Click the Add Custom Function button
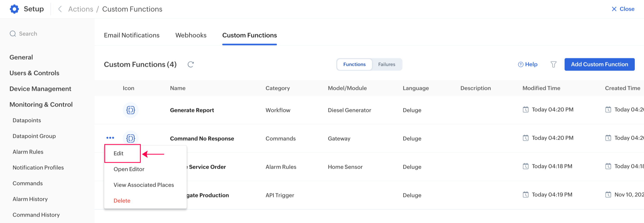 599,65
